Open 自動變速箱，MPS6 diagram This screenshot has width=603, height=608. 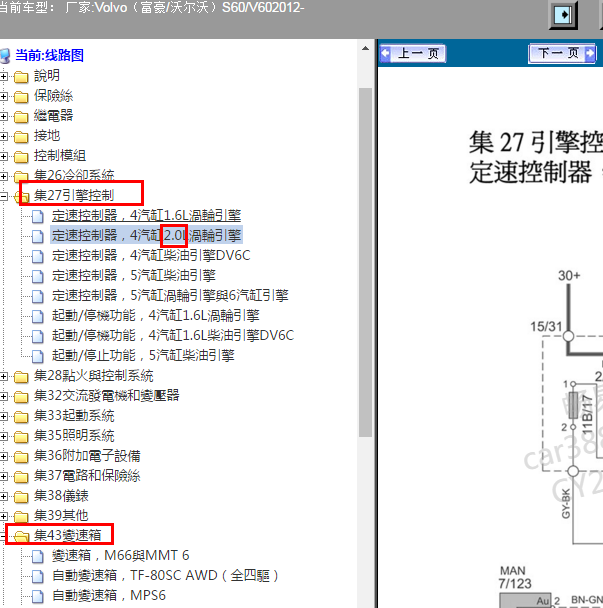(x=109, y=595)
